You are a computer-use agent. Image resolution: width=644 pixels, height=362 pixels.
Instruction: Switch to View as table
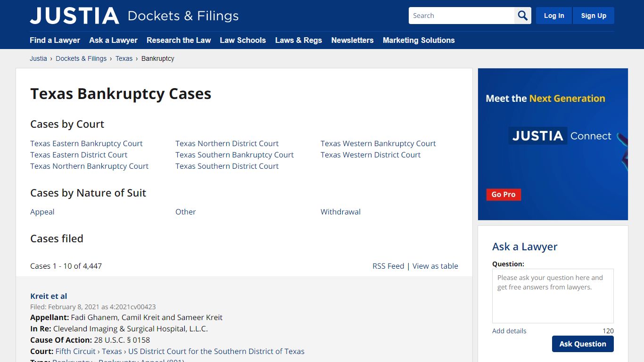[435, 266]
